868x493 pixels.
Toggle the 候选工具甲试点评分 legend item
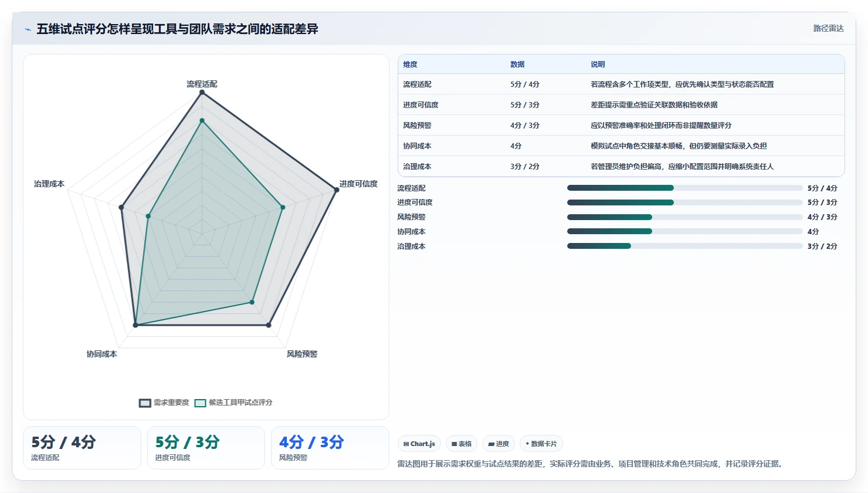coord(233,403)
